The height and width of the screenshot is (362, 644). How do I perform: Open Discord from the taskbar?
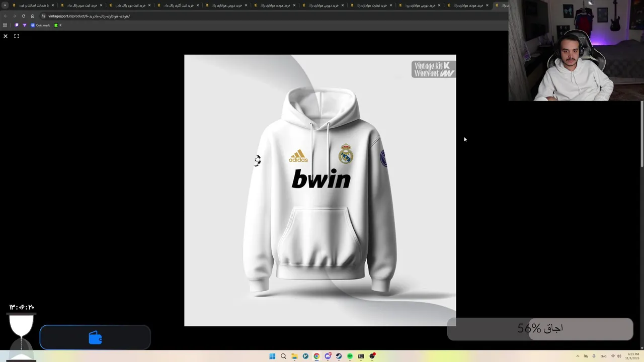click(328, 356)
